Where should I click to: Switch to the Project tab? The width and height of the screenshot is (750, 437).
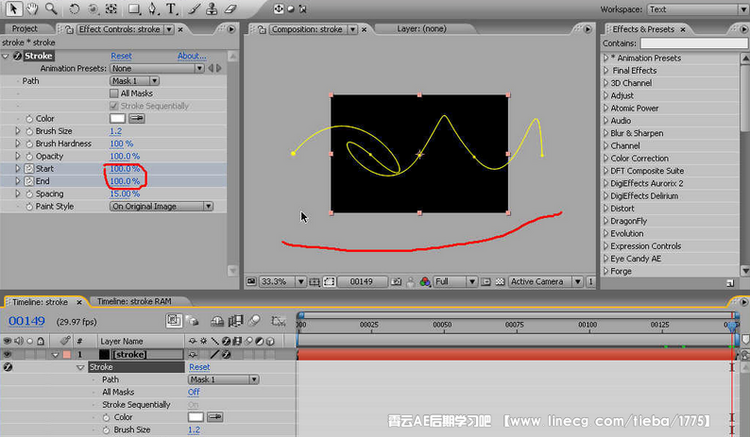point(24,29)
